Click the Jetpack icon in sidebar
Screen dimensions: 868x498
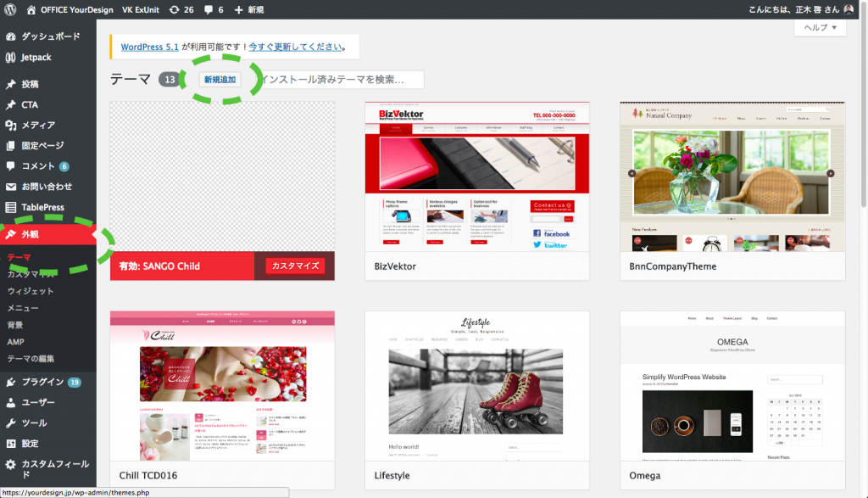click(11, 58)
